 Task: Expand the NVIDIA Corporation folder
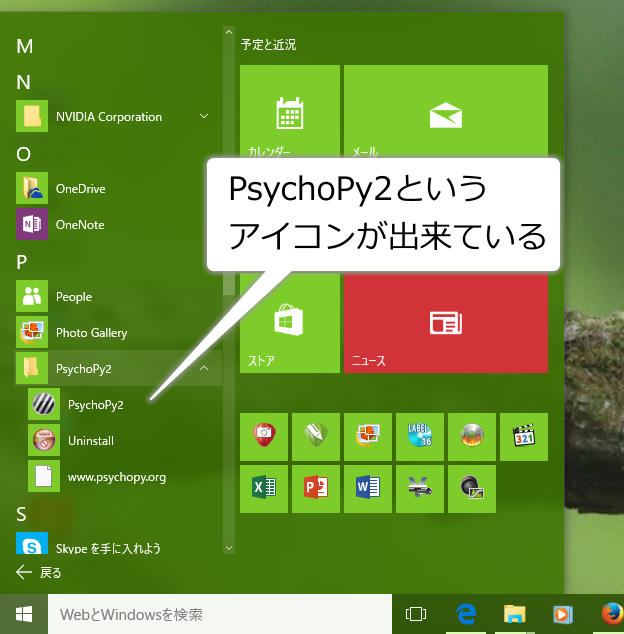(x=204, y=116)
